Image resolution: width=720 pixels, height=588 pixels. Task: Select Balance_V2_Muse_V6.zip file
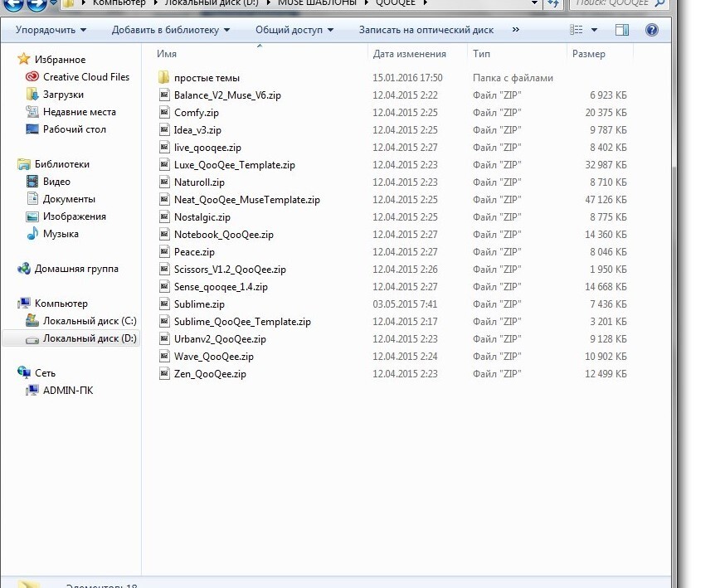click(x=227, y=95)
